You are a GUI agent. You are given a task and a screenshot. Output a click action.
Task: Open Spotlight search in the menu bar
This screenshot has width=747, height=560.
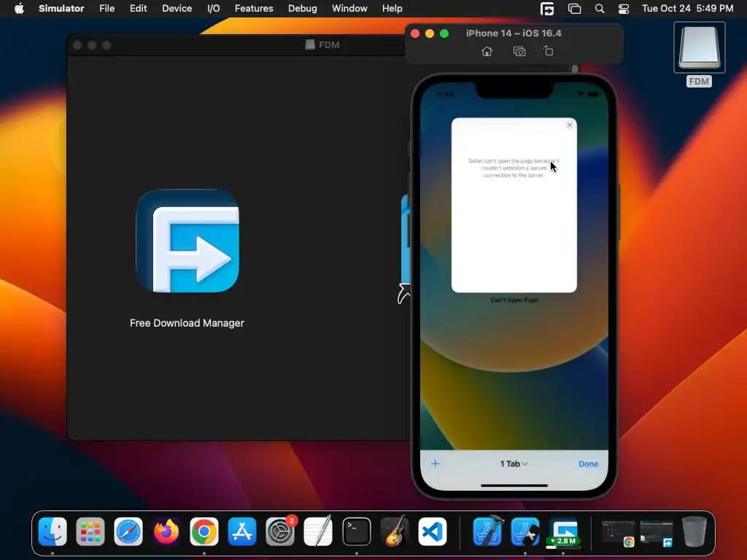[600, 9]
